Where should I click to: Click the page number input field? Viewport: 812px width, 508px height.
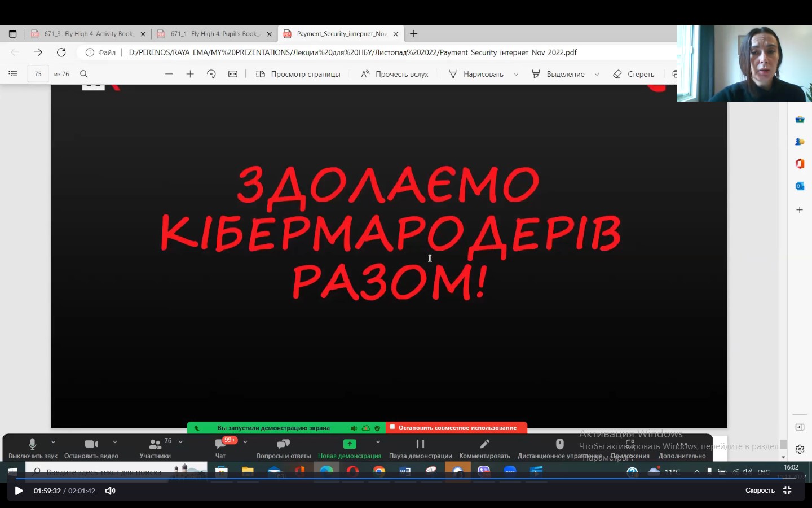click(38, 74)
